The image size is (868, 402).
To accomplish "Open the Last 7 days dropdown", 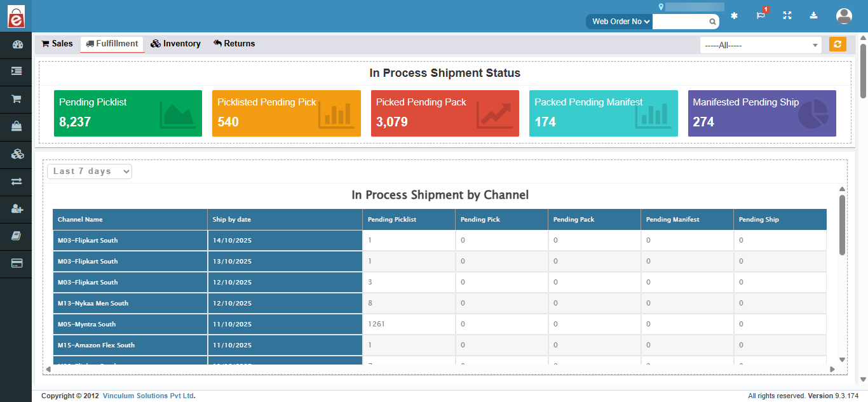I will click(90, 171).
